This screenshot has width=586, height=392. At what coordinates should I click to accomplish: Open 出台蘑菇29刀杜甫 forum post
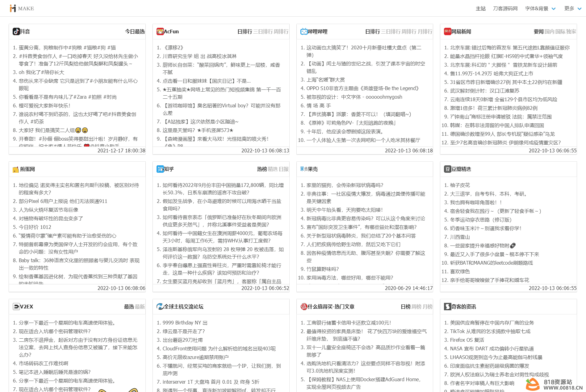(183, 340)
